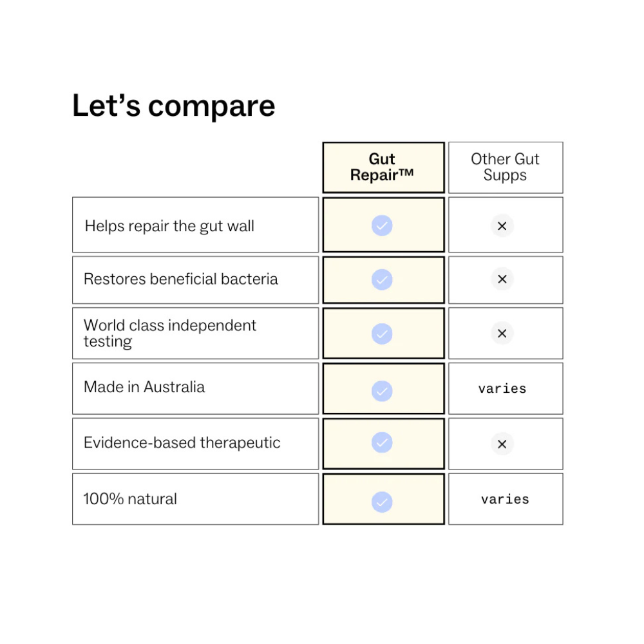Viewport: 644px width, 644px height.
Task: Click the Helps repair the gut wall label
Action: point(169,226)
